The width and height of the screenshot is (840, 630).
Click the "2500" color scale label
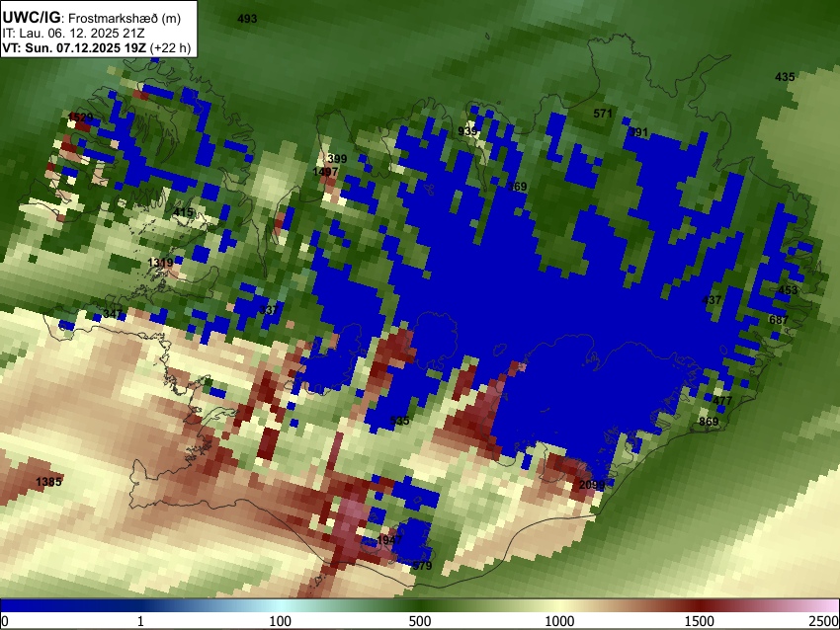824,621
